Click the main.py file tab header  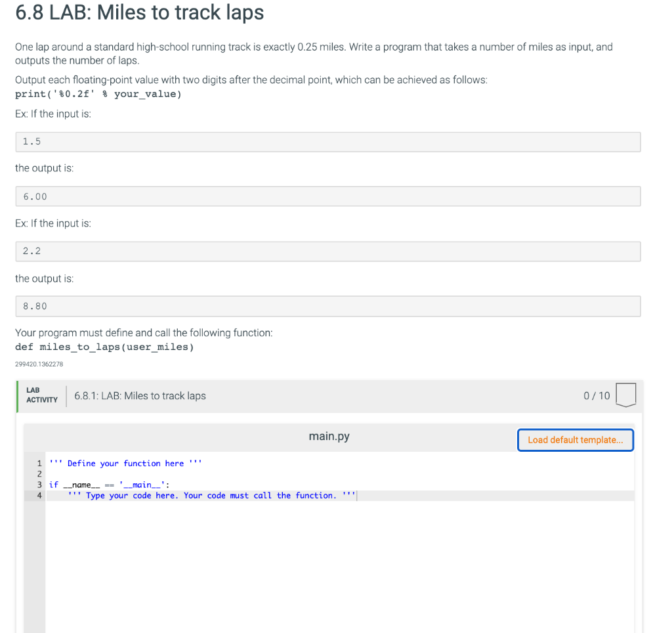click(x=329, y=436)
